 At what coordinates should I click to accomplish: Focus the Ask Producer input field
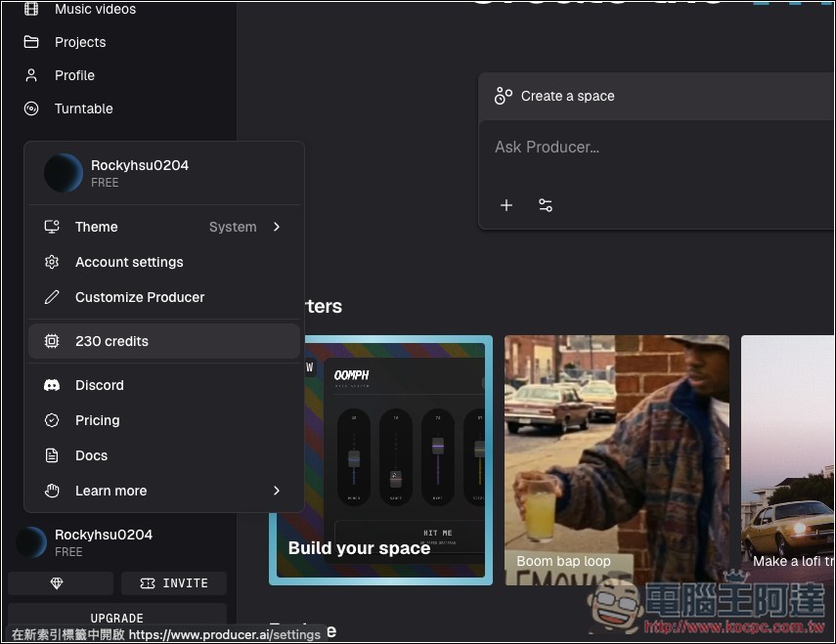656,147
